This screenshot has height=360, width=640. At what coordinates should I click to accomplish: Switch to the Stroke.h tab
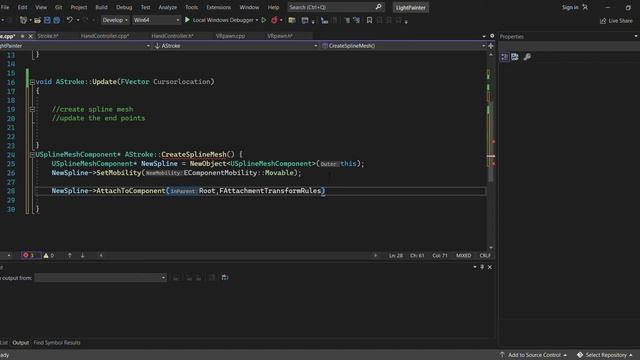coord(48,36)
